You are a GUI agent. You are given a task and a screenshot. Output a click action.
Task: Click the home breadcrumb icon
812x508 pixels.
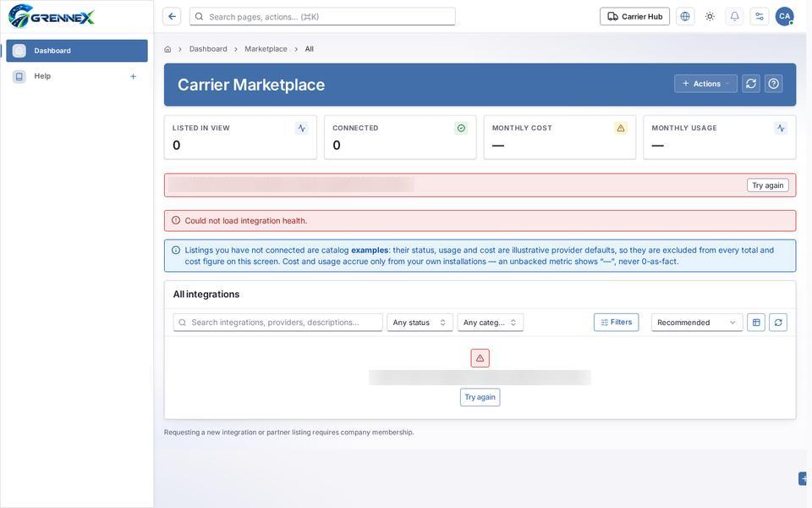tap(167, 49)
